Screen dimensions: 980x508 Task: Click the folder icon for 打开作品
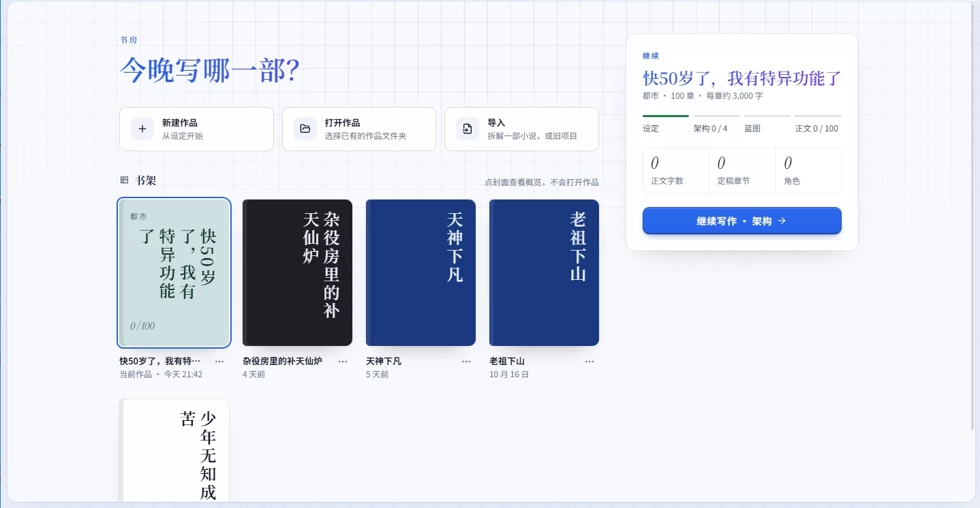pos(305,129)
